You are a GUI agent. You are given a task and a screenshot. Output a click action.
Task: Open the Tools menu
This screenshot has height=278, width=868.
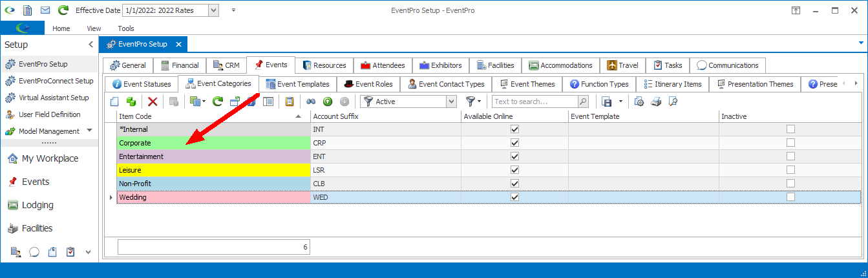126,28
